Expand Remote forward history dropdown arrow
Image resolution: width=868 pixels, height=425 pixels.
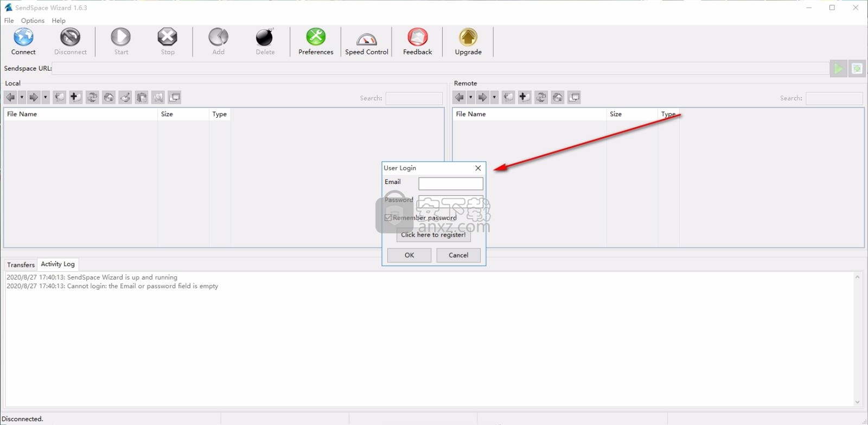tap(494, 97)
